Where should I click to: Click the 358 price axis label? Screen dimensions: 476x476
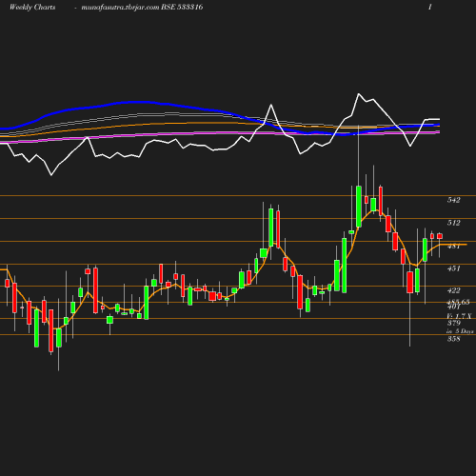(453, 339)
